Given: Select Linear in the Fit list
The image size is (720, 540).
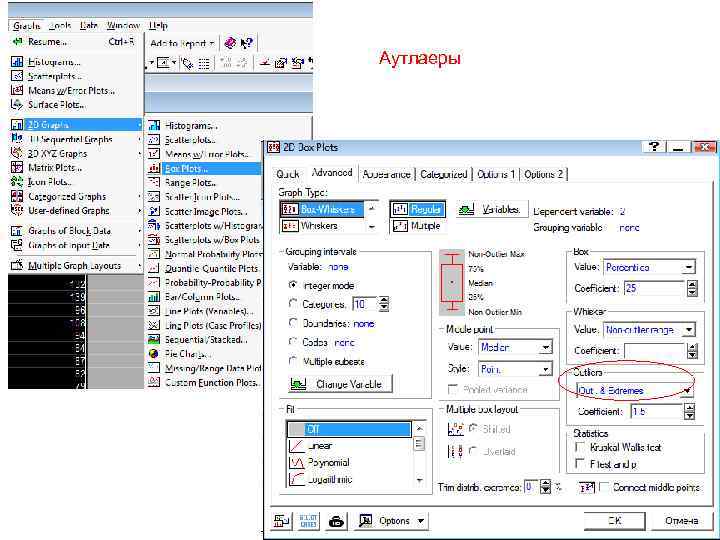Looking at the screenshot, I should (x=349, y=446).
